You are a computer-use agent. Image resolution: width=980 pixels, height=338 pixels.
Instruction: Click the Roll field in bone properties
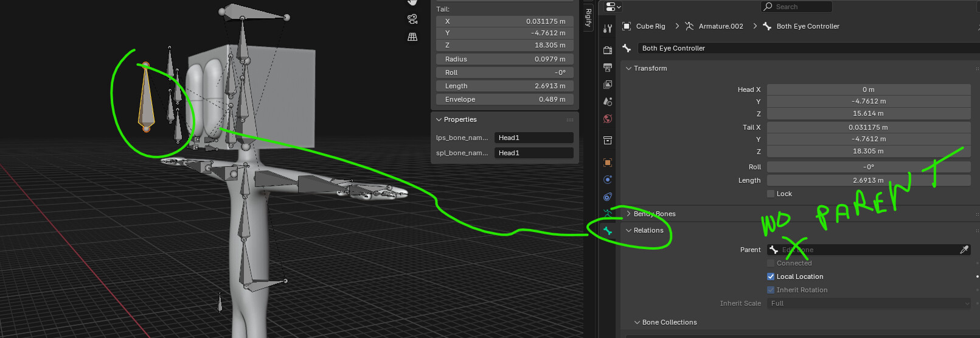(869, 167)
